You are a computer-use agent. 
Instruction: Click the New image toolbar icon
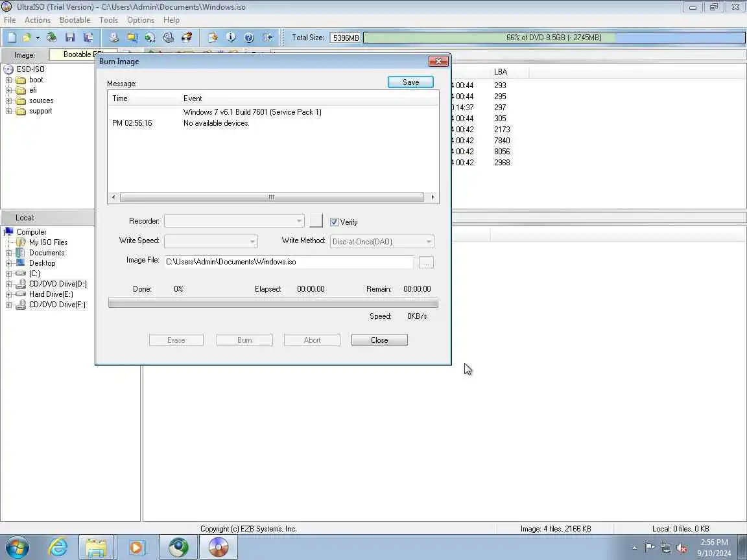12,38
